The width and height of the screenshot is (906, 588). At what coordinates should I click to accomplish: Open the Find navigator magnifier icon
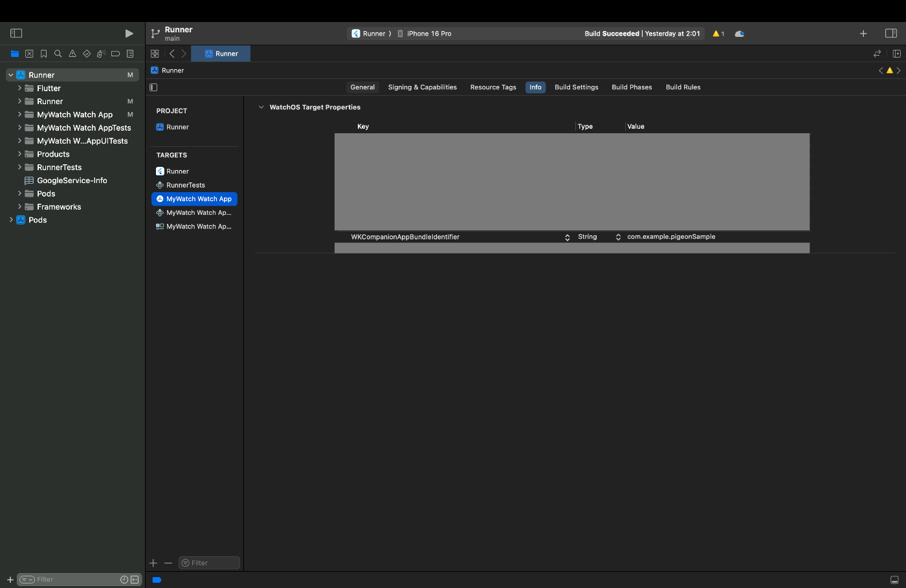click(x=58, y=54)
